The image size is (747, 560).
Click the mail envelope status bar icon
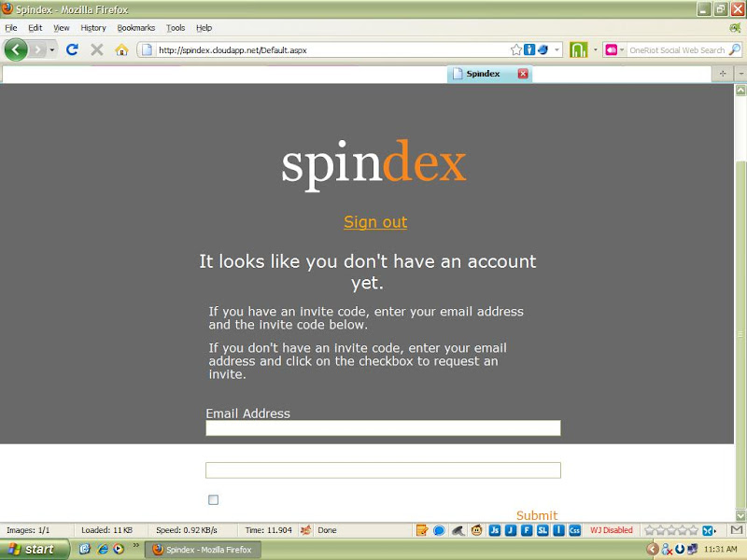coord(737,529)
